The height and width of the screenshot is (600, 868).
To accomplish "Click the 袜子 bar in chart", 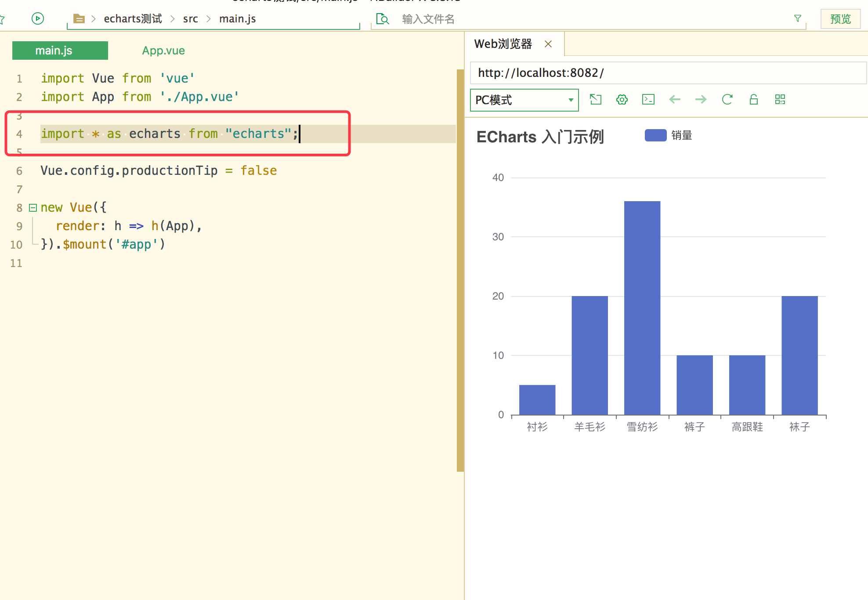I will (x=799, y=355).
